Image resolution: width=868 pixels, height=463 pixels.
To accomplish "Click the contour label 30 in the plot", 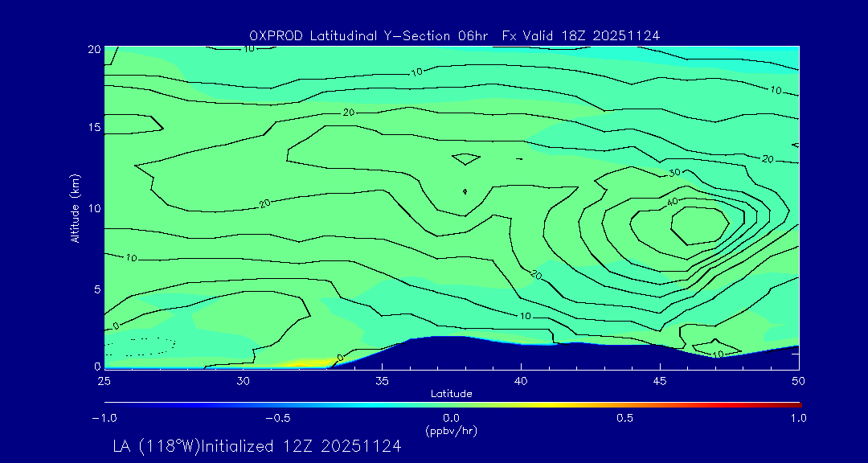I will [x=674, y=173].
